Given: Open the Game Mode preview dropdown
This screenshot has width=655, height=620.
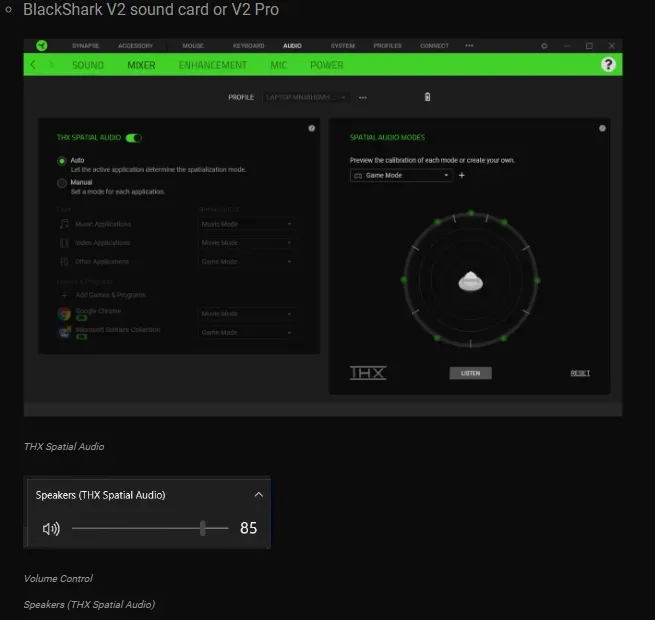Looking at the screenshot, I should point(401,175).
